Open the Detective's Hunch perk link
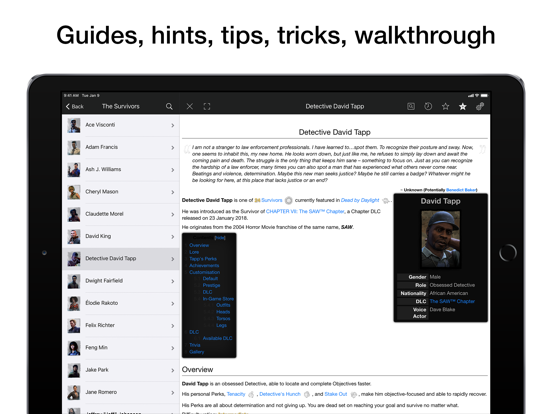552x414 pixels. [280, 394]
